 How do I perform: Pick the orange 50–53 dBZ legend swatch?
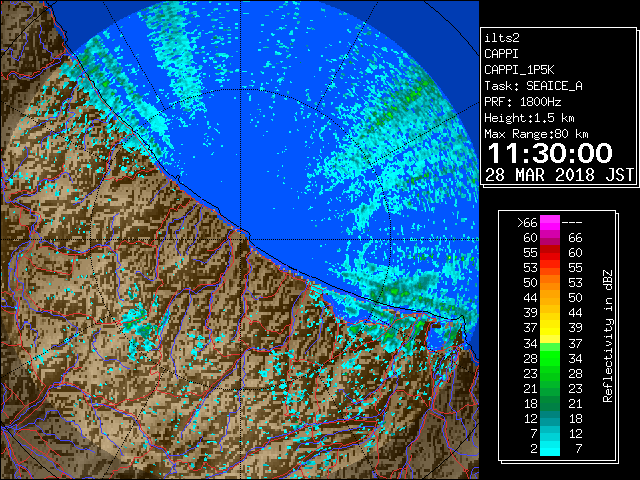550,283
